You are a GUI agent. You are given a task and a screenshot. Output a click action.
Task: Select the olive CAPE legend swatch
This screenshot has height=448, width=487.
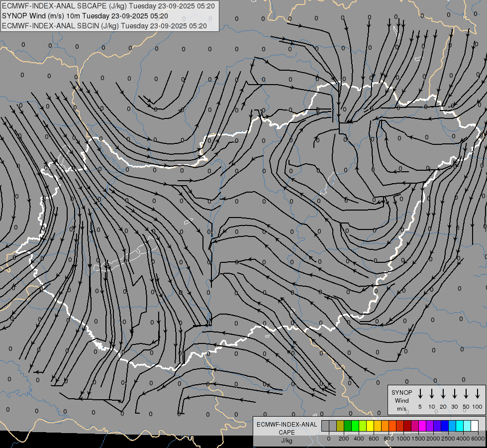click(x=340, y=426)
